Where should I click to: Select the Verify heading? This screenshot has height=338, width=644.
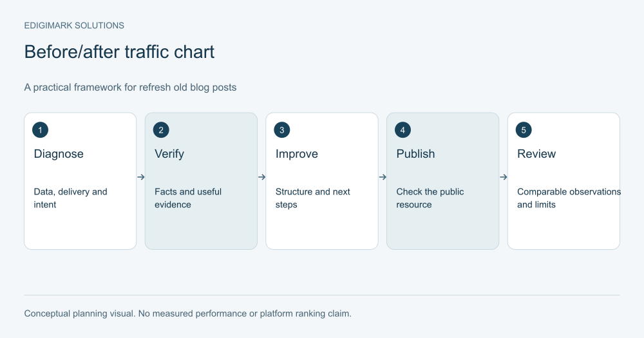tap(169, 154)
